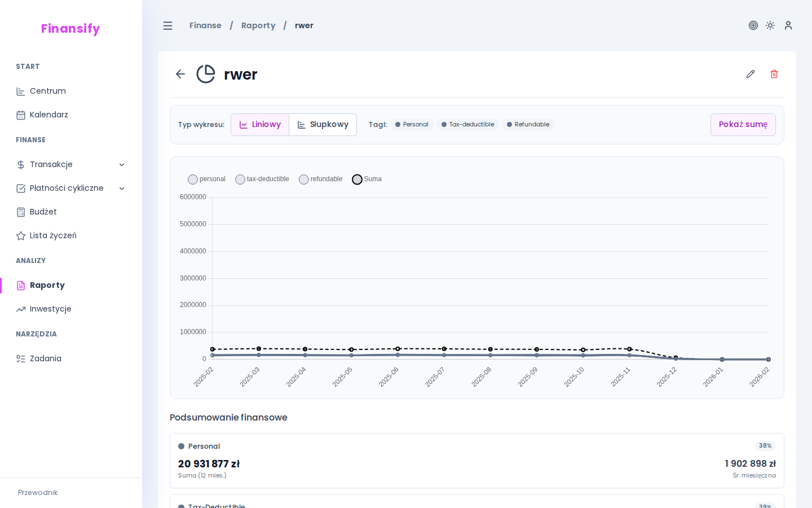Open Inwestycje in the sidebar
Image resolution: width=812 pixels, height=508 pixels.
coord(50,309)
